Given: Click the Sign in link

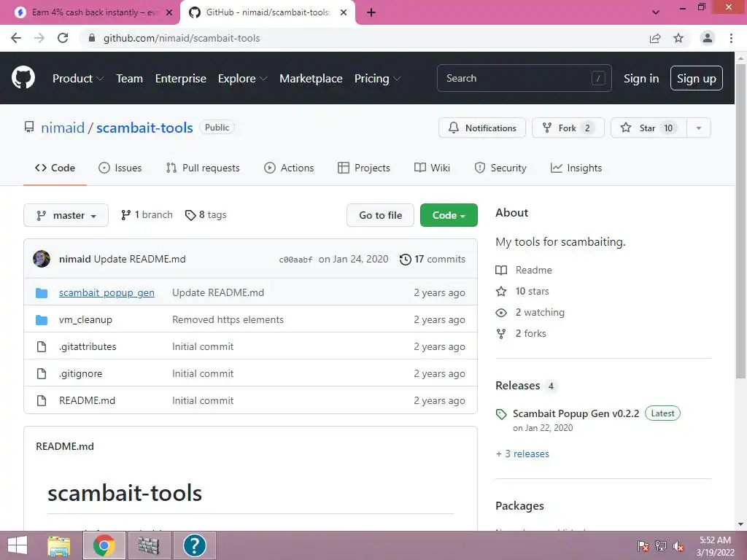Looking at the screenshot, I should 641,79.
